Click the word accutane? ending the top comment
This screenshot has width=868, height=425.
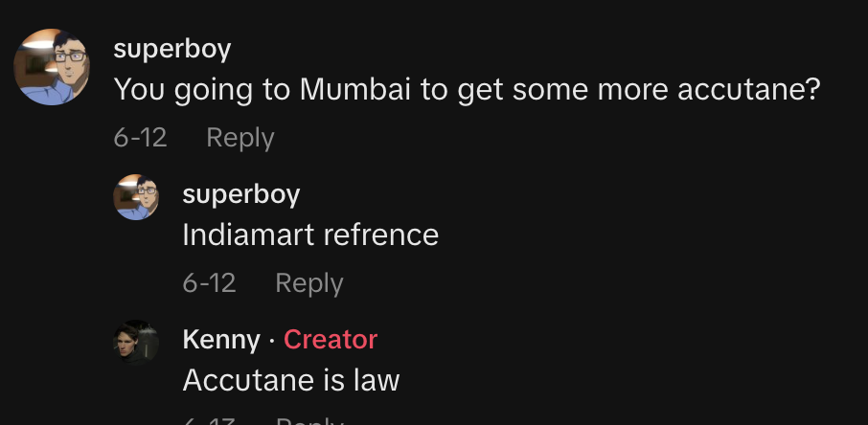tap(748, 90)
